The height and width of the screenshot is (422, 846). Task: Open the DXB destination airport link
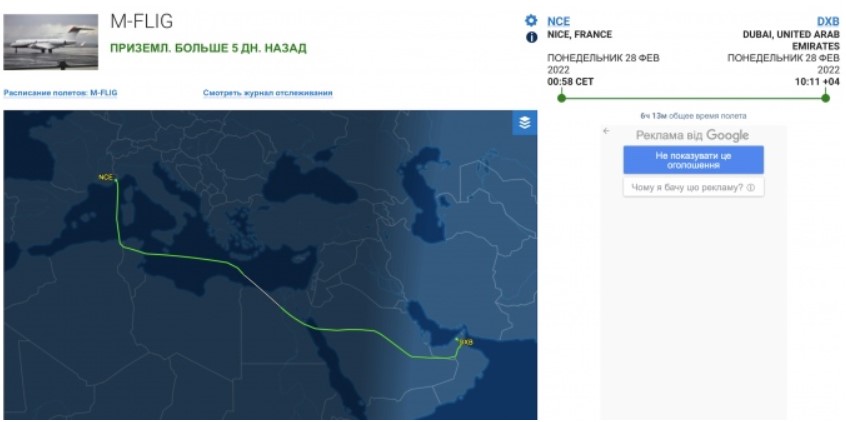coord(828,20)
